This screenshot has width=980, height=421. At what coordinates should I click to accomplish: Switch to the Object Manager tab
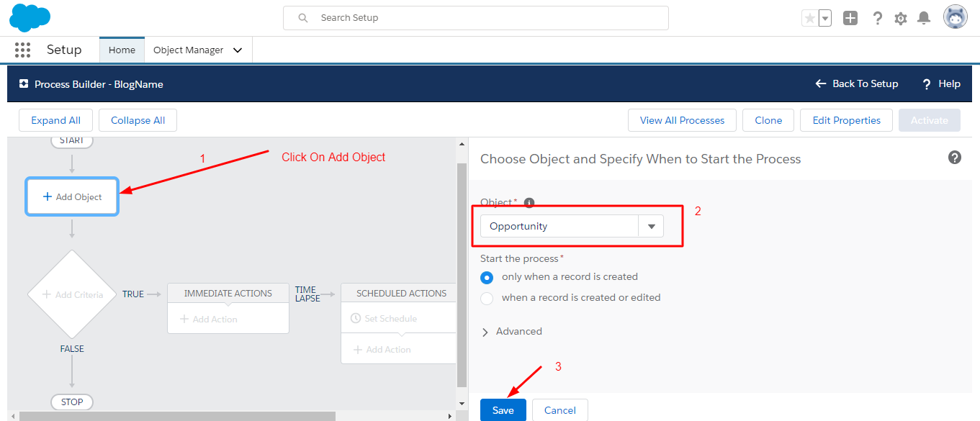tap(189, 50)
